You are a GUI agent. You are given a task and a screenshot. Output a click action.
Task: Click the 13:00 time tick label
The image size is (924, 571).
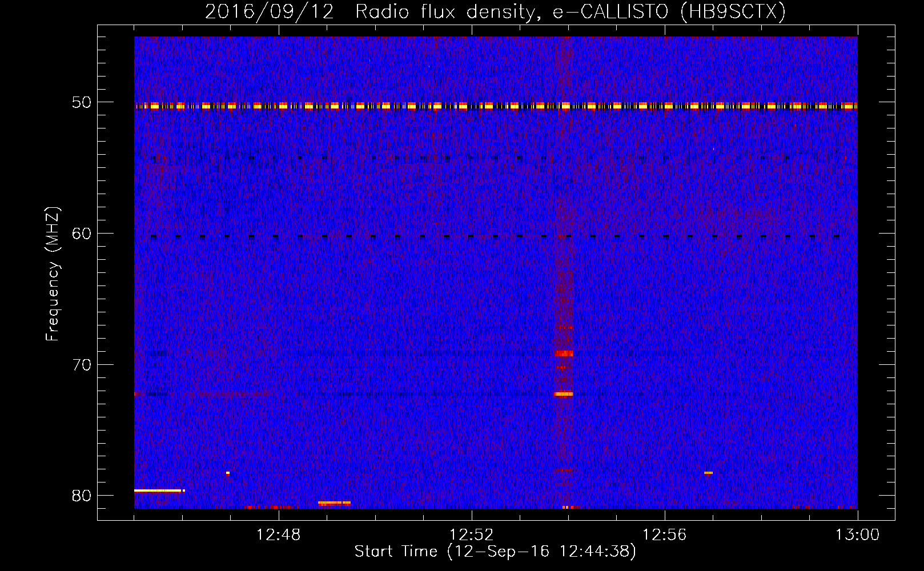point(858,535)
